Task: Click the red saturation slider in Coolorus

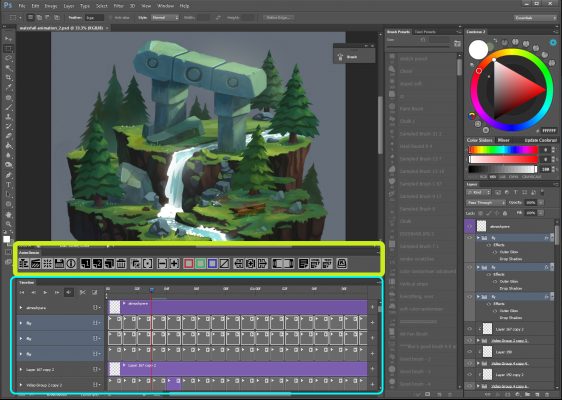Action: pyautogui.click(x=503, y=159)
